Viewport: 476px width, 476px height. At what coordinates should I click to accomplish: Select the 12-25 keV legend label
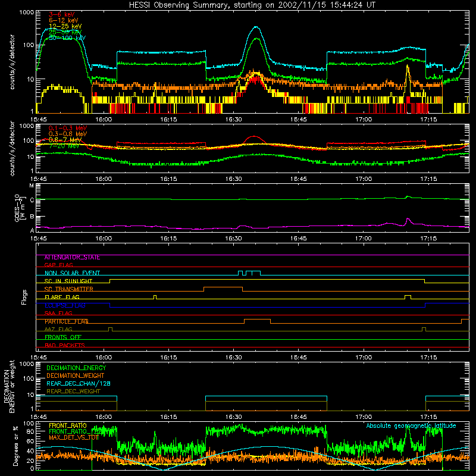point(65,26)
